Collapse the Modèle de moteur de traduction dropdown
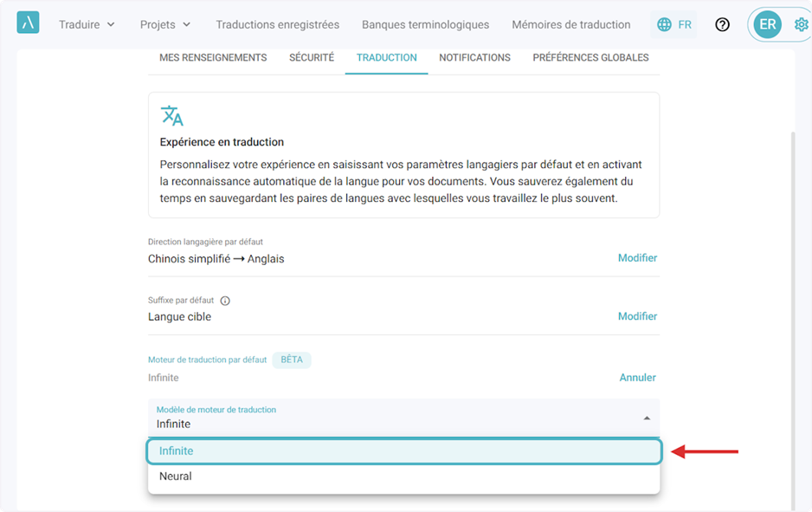This screenshot has height=512, width=812. pyautogui.click(x=647, y=418)
